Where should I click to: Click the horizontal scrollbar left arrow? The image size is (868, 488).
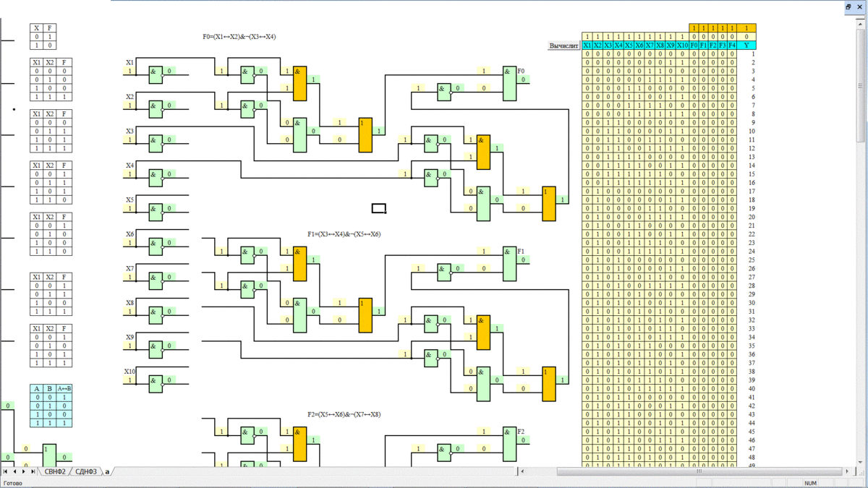point(523,471)
